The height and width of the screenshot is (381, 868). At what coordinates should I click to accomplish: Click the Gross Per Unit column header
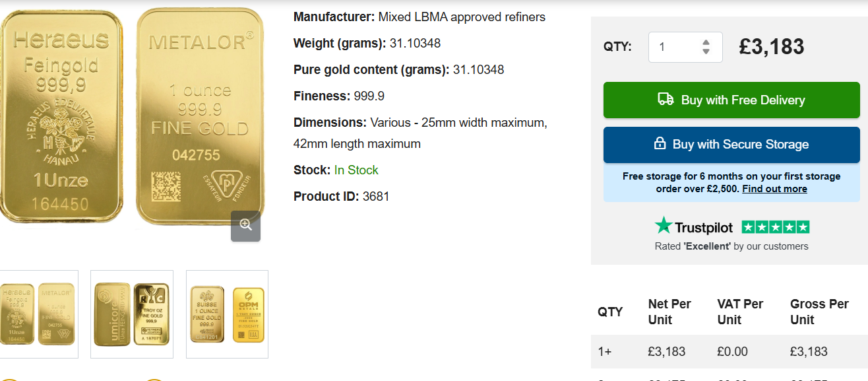[819, 312]
